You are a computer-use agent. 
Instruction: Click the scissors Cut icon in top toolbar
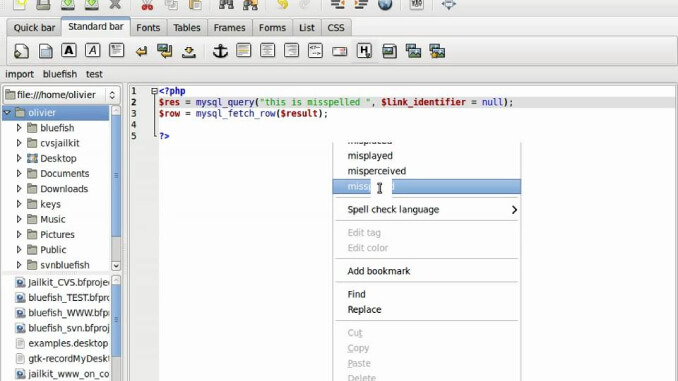coord(147,5)
